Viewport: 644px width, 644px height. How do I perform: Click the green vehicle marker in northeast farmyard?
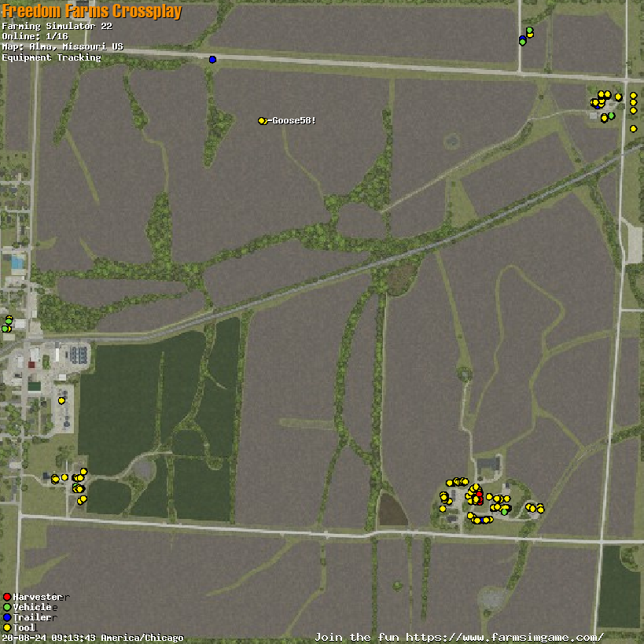tap(611, 116)
